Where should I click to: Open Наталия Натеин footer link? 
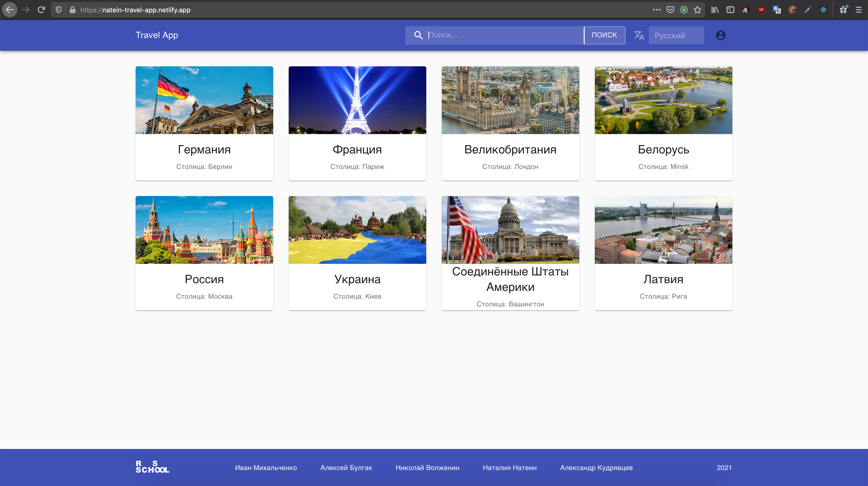click(x=510, y=467)
